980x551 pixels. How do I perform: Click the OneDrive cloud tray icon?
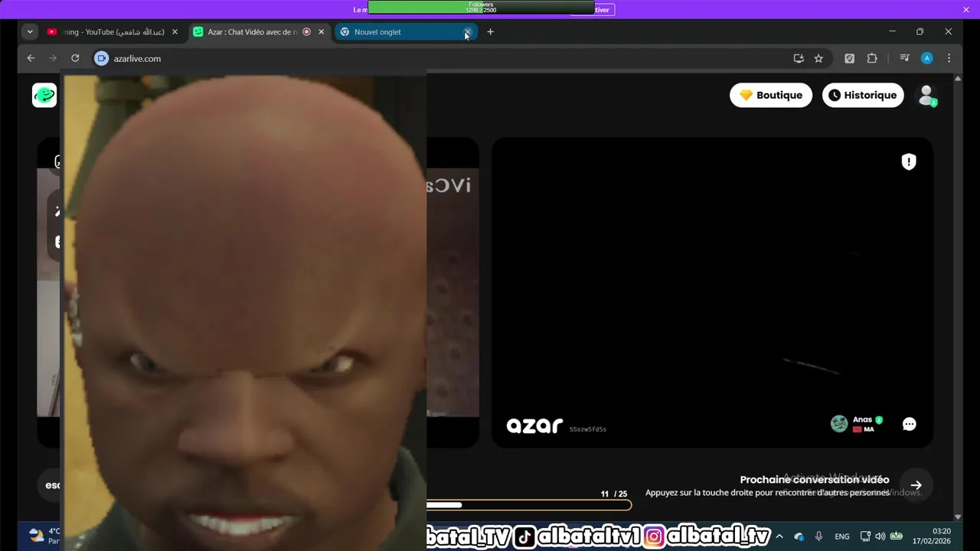coord(799,536)
